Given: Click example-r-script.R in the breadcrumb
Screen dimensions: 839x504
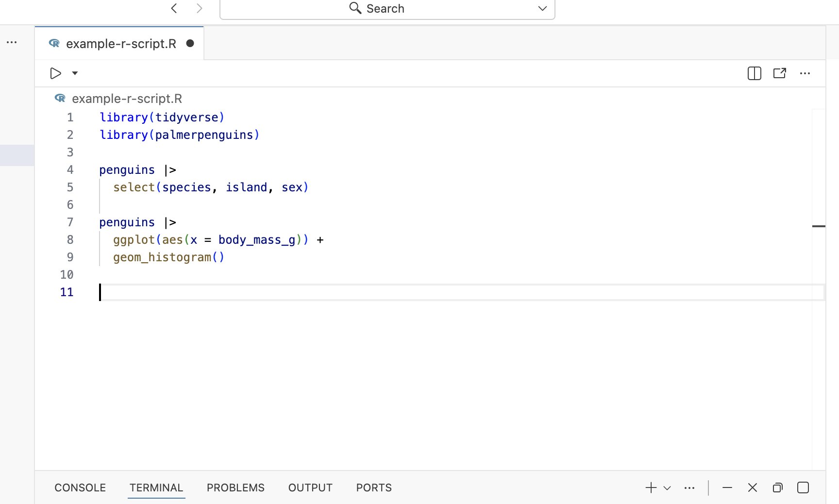Looking at the screenshot, I should coord(127,99).
